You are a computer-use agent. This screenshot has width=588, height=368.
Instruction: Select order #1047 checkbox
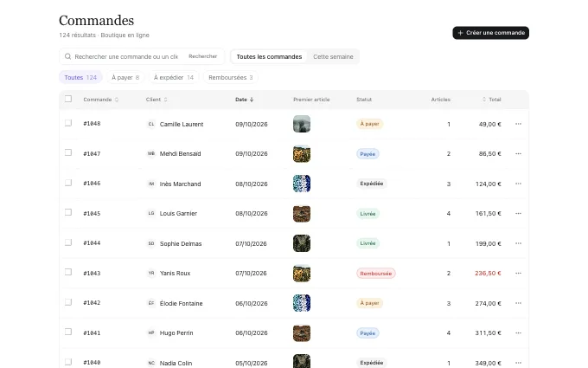pos(67,152)
